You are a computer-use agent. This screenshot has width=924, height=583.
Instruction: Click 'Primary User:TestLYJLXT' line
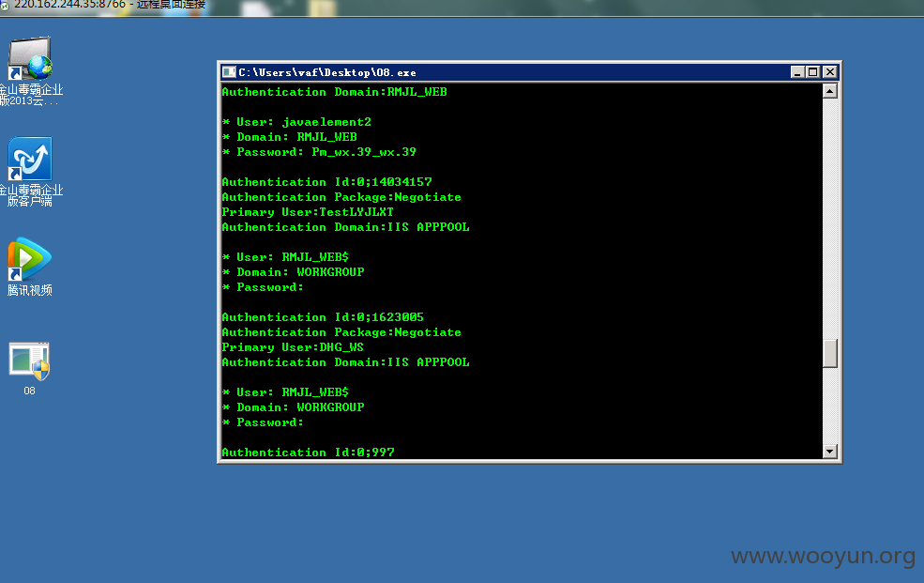pos(308,212)
